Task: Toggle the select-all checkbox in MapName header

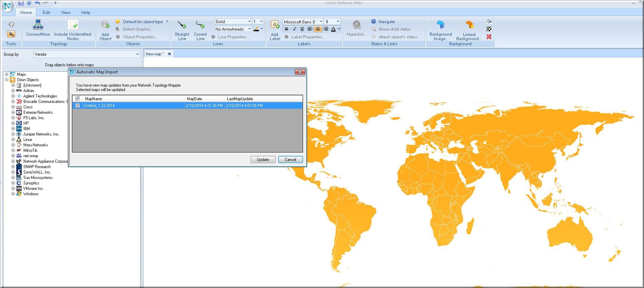Action: point(78,98)
